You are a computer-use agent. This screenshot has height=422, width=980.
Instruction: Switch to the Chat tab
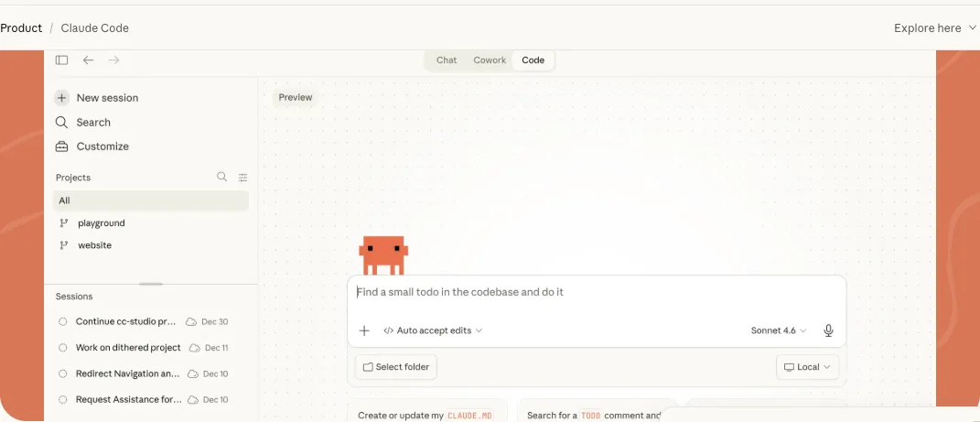[447, 60]
